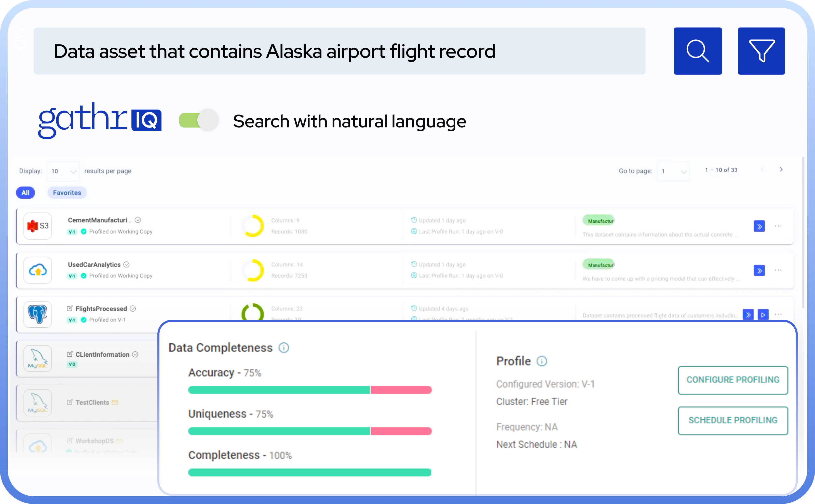This screenshot has height=504, width=815.
Task: Open CementManufacturing details with double-arrow icon
Action: 759,226
